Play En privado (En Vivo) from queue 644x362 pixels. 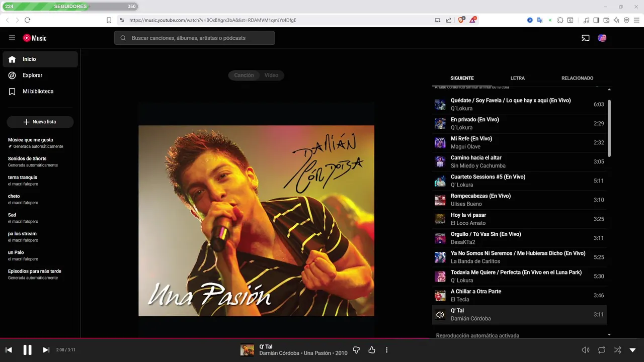tap(519, 124)
